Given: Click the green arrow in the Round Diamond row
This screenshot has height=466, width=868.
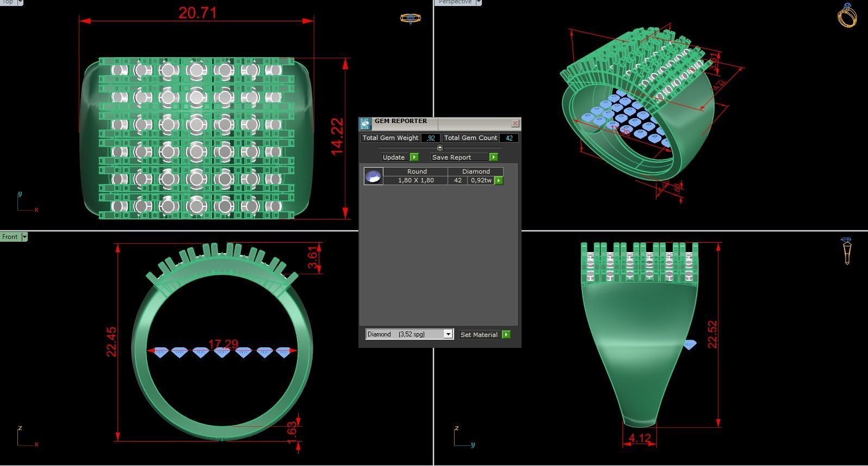Looking at the screenshot, I should point(499,181).
